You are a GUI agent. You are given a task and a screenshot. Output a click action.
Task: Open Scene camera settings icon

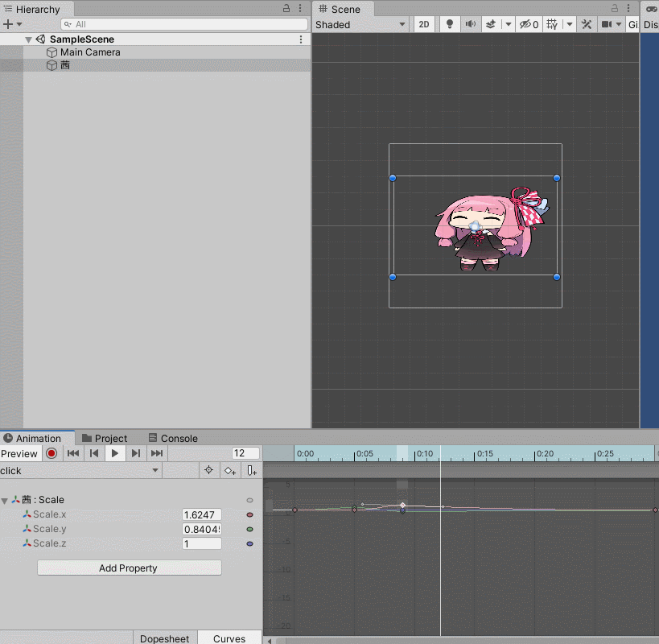pyautogui.click(x=607, y=24)
